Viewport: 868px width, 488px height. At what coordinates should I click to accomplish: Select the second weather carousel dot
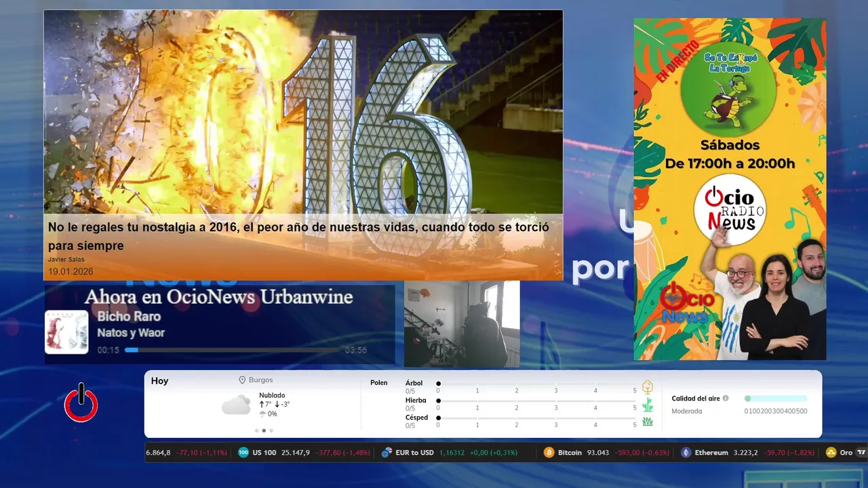pos(264,430)
